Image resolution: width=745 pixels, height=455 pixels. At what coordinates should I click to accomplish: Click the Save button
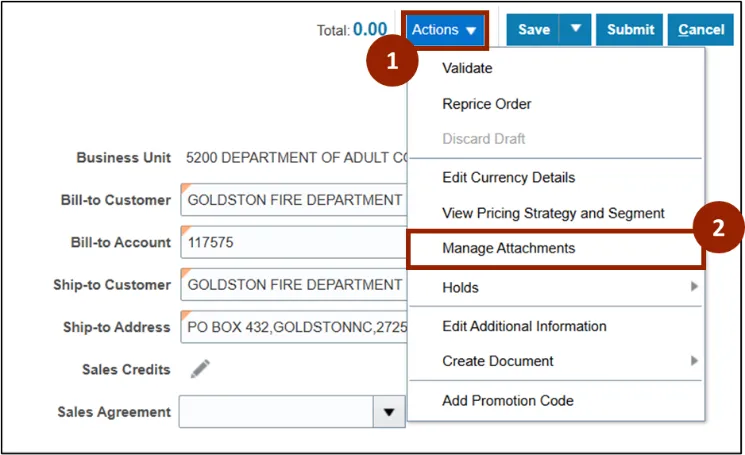[x=533, y=30]
